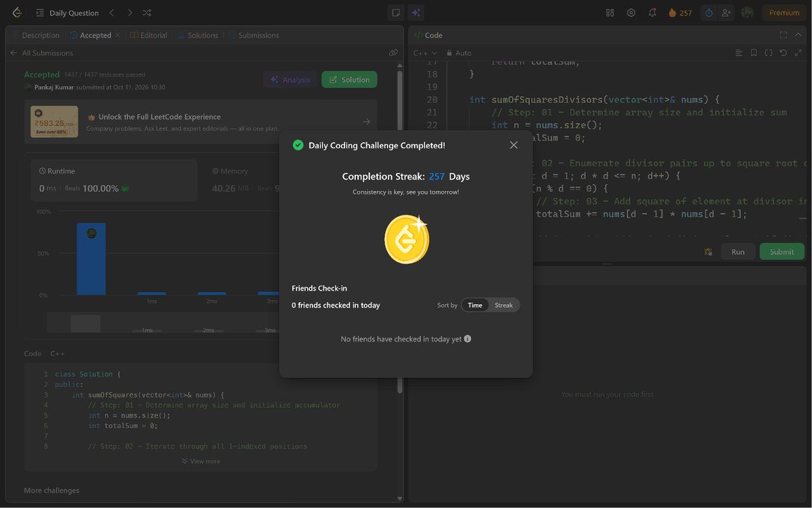Screen dimensions: 812x508
Task: Go to the previous question arrow
Action: point(112,13)
